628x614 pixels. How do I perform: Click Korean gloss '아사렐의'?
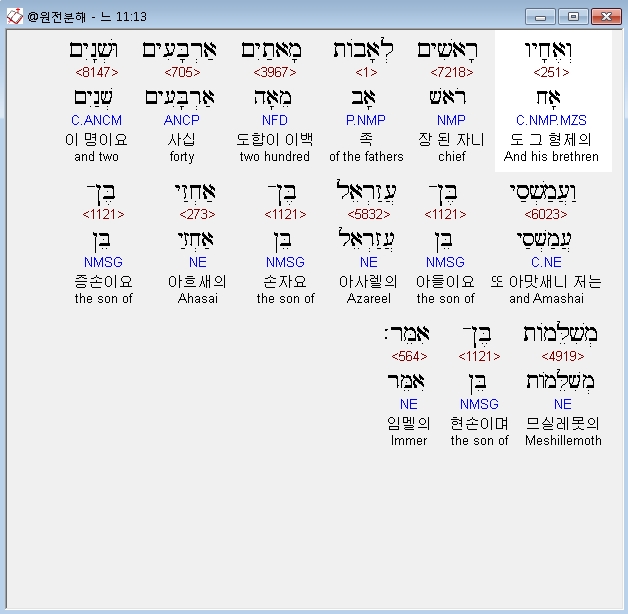368,282
